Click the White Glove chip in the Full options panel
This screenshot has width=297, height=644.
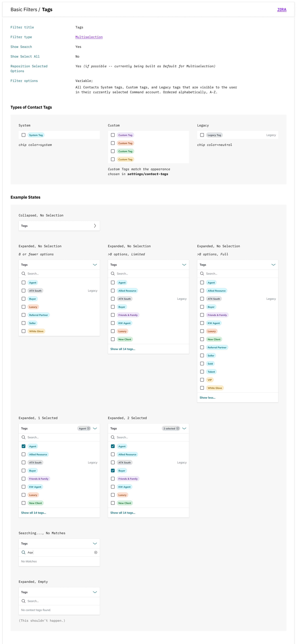pyautogui.click(x=215, y=388)
